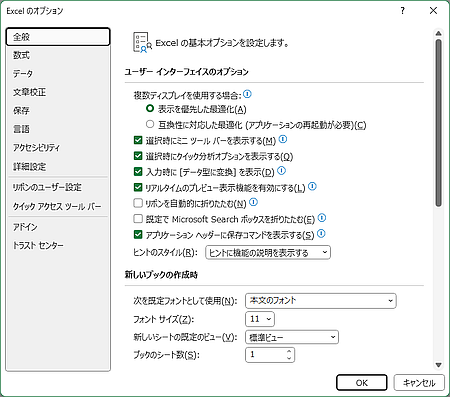Click the scrollbar up arrow
The image size is (450, 397).
[439, 33]
